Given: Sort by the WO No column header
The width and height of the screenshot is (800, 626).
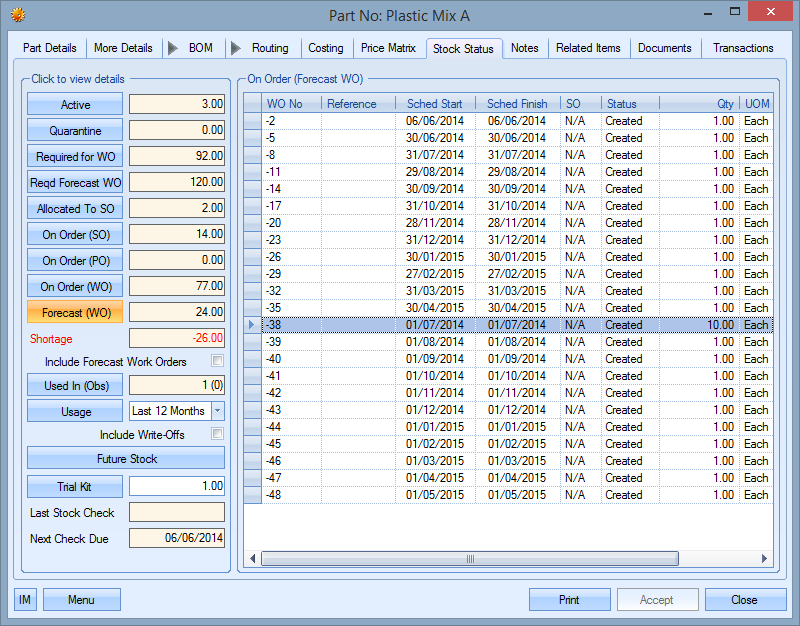Looking at the screenshot, I should pos(283,104).
